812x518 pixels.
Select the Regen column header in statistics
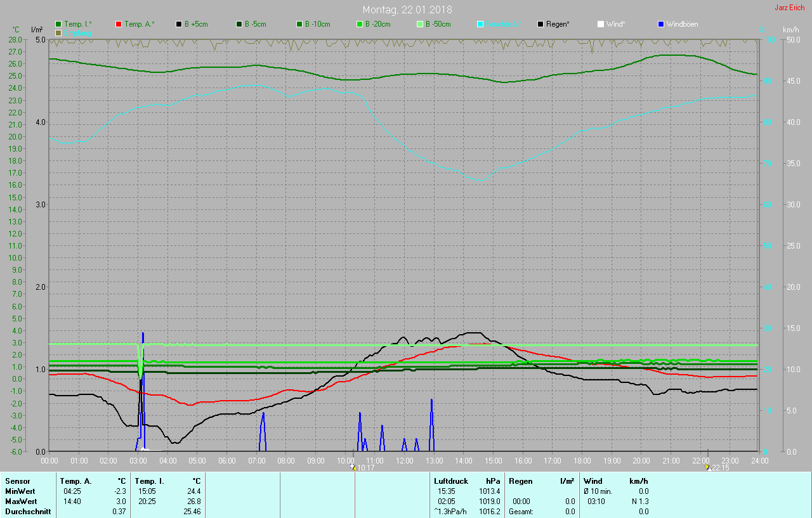pos(521,481)
